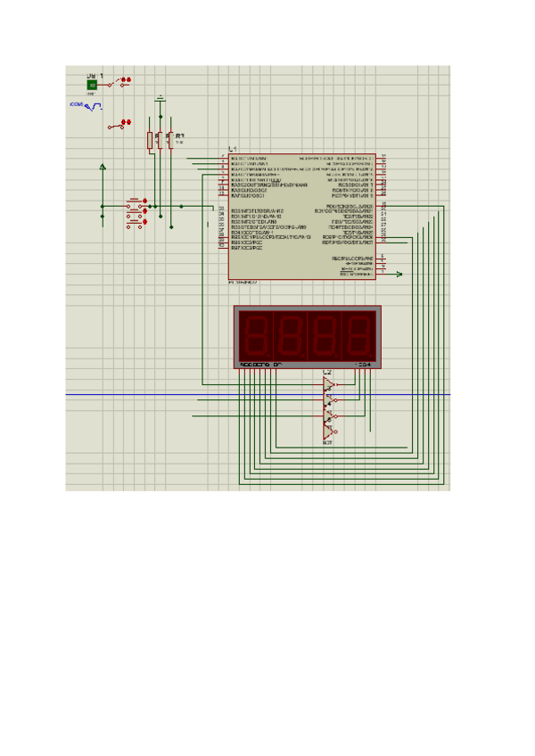Screen dimensions: 535x756
Task: Select the top NOT gate under U2
Action: pyautogui.click(x=329, y=384)
